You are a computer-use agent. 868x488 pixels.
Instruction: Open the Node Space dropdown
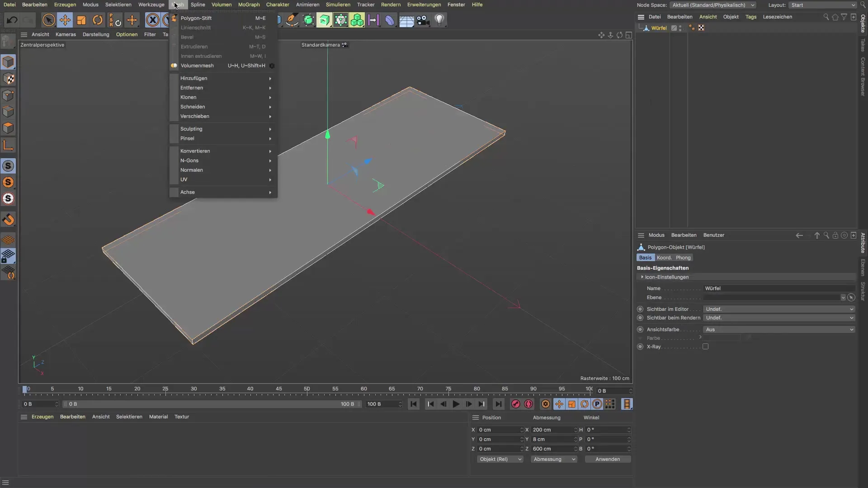click(713, 5)
